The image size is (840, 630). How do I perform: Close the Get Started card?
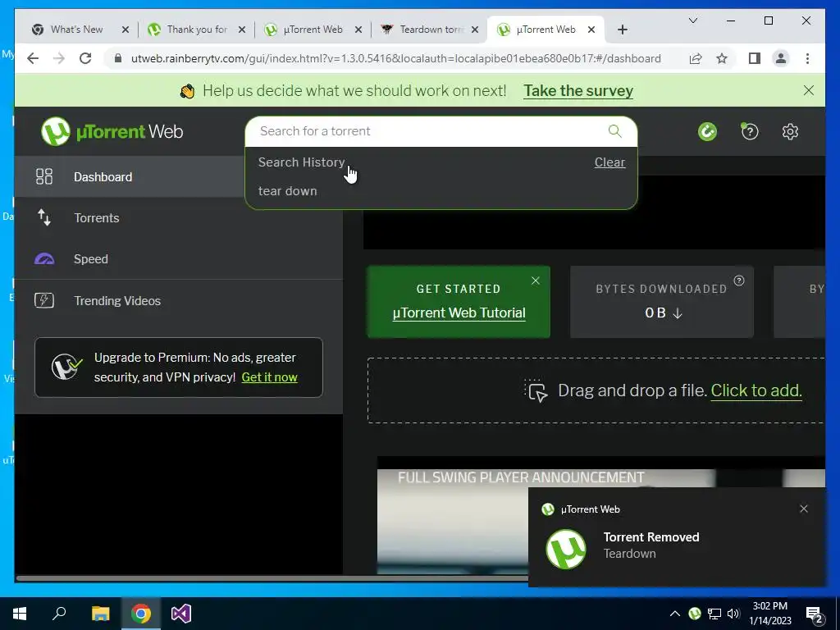(535, 281)
